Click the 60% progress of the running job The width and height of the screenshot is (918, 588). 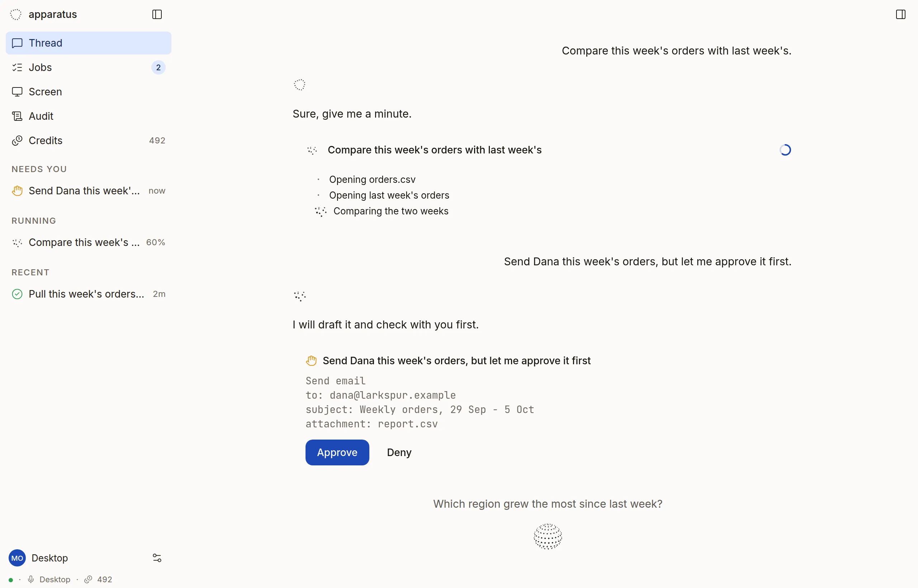coord(156,242)
